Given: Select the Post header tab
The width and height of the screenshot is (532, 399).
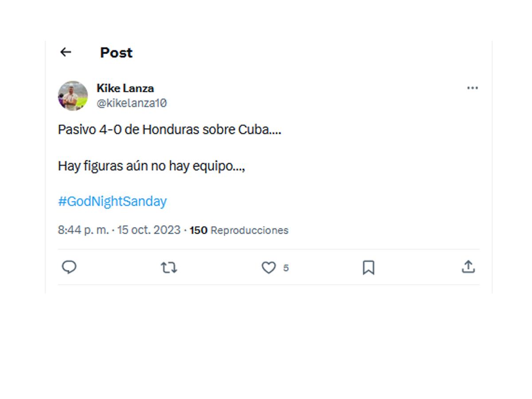Looking at the screenshot, I should [116, 52].
